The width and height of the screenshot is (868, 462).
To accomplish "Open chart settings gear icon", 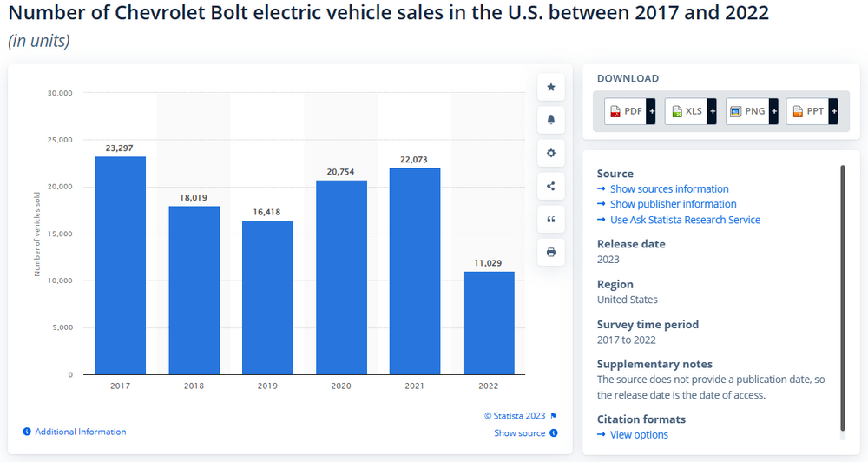I will coord(550,153).
